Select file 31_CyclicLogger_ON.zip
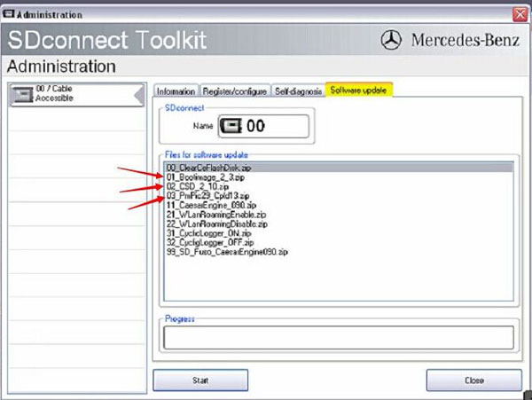Image resolution: width=532 pixels, height=400 pixels. [208, 233]
